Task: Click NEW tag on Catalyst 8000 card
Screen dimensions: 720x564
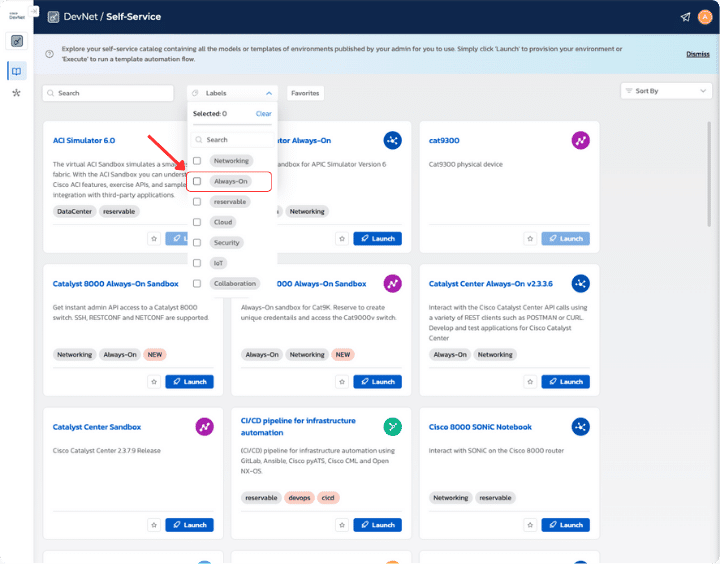Action: tap(155, 355)
